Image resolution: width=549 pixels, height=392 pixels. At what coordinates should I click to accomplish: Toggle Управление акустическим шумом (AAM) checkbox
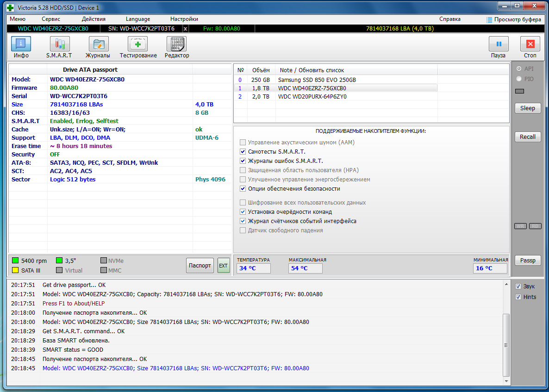[243, 143]
